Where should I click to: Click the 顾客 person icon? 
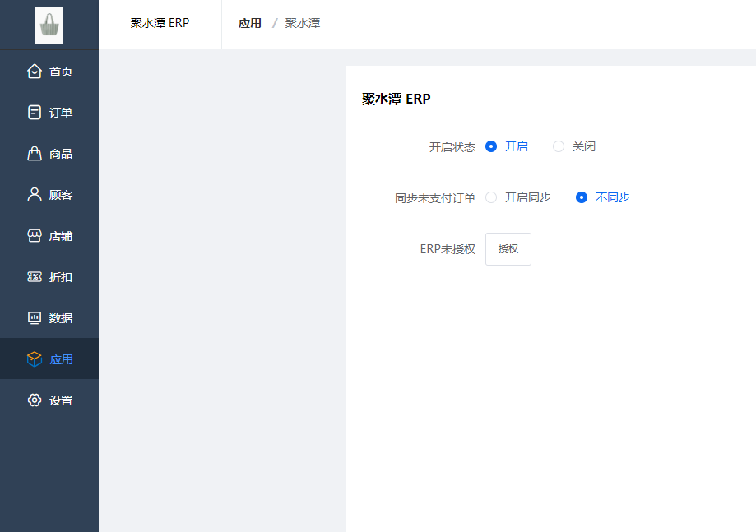pos(35,195)
